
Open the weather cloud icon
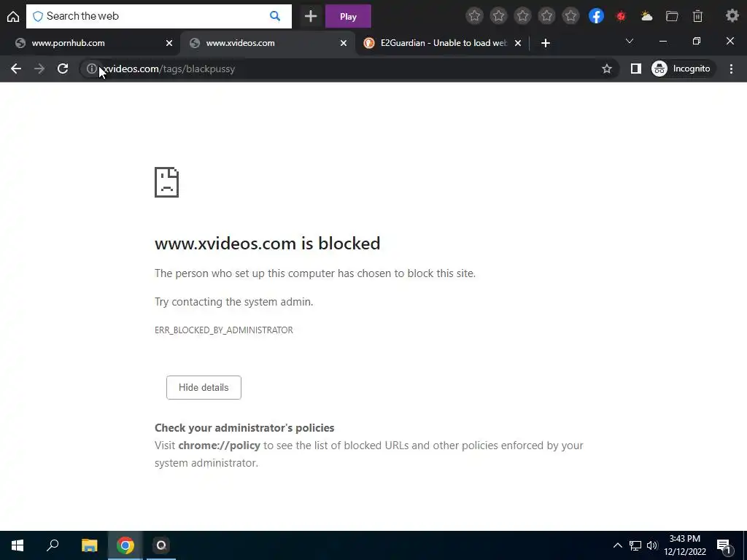pyautogui.click(x=646, y=16)
